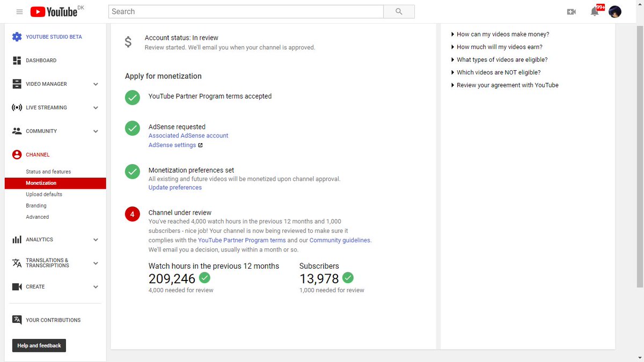The image size is (644, 362).
Task: Expand 'Review your agreement with YouTube'
Action: pyautogui.click(x=505, y=85)
